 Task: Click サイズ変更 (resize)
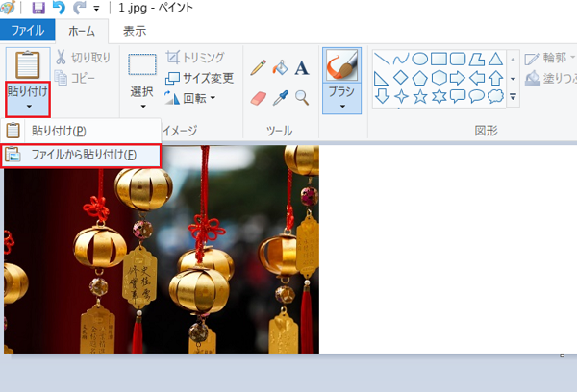pyautogui.click(x=199, y=78)
